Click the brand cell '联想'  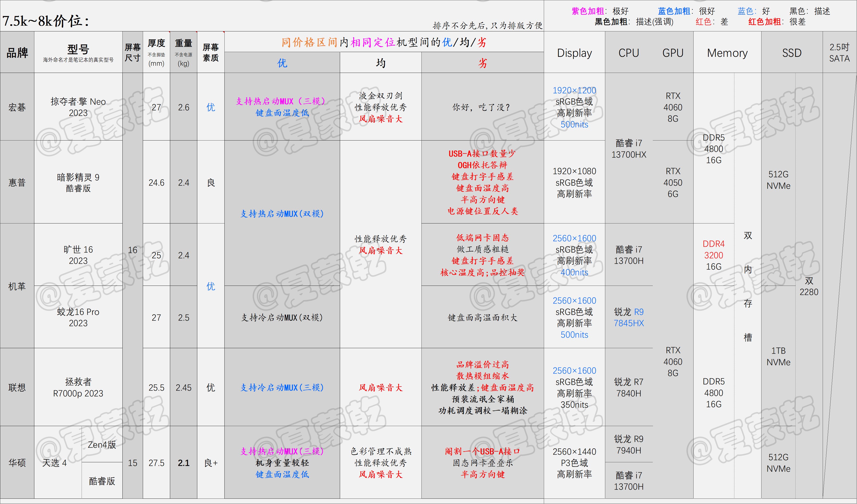17,387
